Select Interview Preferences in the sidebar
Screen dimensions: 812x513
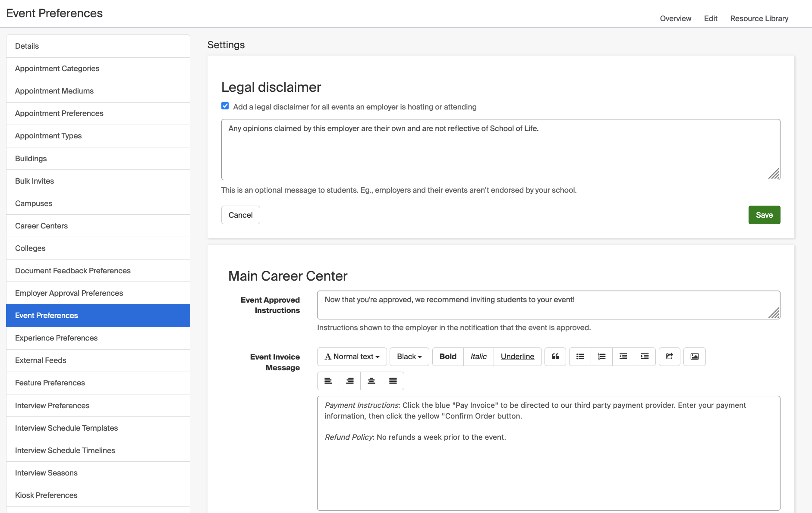98,406
